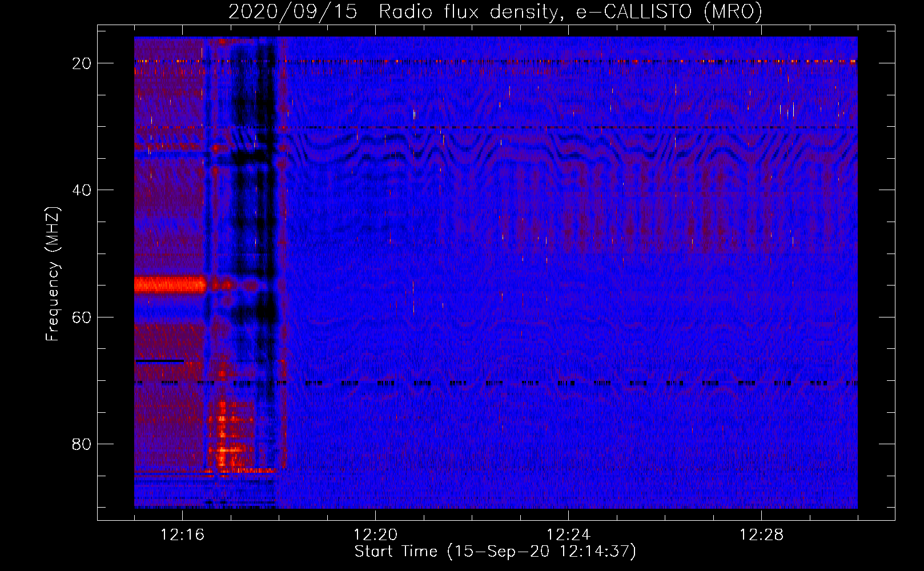Click the 'Start Time (15-Sep-20 12:14:37)' label
This screenshot has width=924, height=571.
pos(495,552)
